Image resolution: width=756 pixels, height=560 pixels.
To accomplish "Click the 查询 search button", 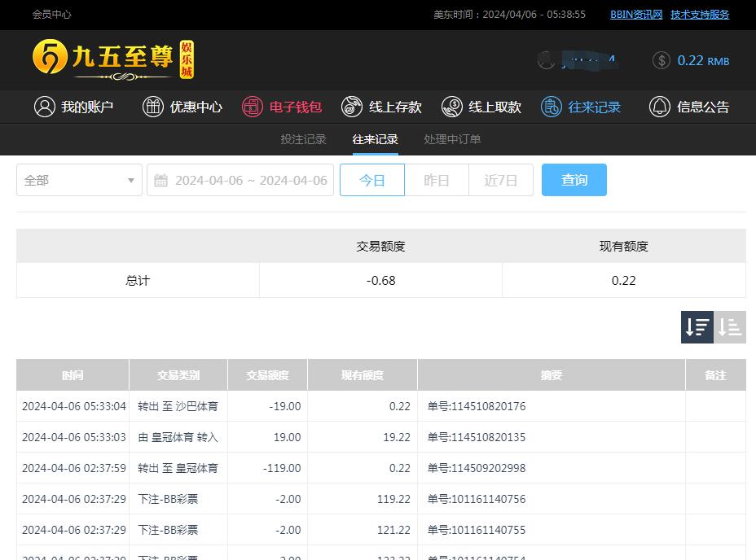I will point(574,180).
